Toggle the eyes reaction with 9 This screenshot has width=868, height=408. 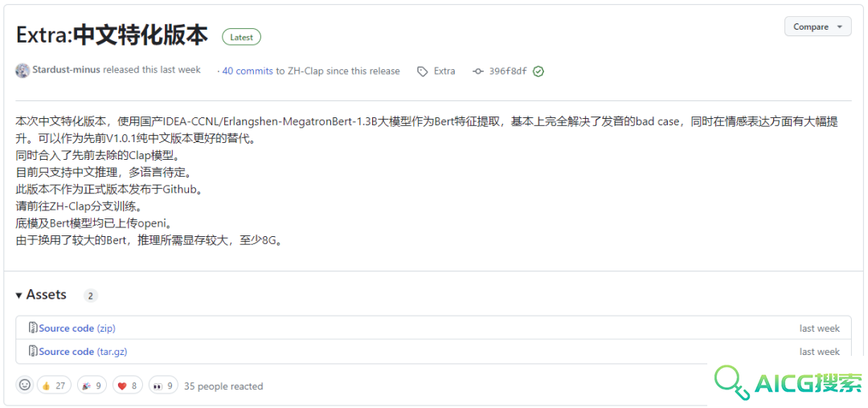click(162, 386)
